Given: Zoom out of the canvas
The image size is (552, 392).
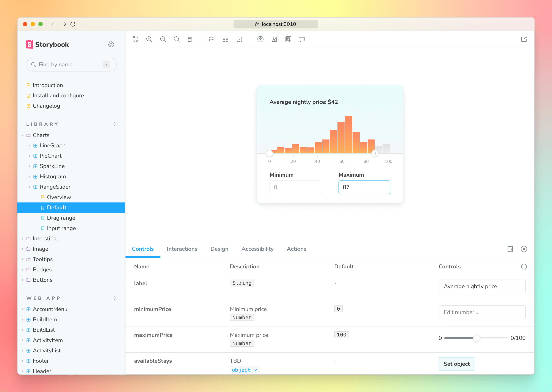Looking at the screenshot, I should (163, 39).
